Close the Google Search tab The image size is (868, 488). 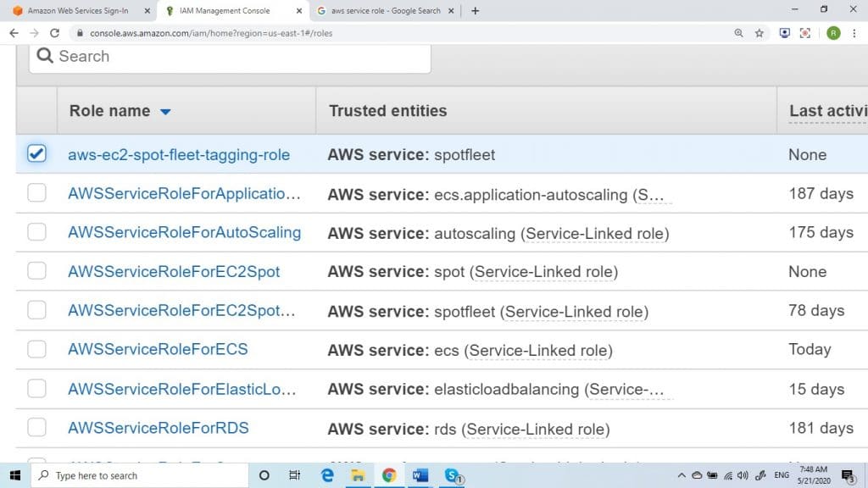pyautogui.click(x=451, y=10)
